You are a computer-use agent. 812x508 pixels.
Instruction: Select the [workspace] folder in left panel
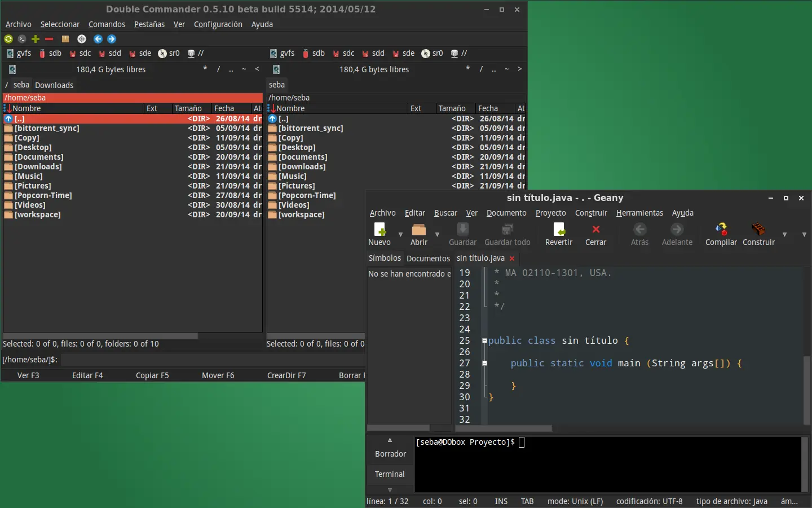(x=133, y=214)
